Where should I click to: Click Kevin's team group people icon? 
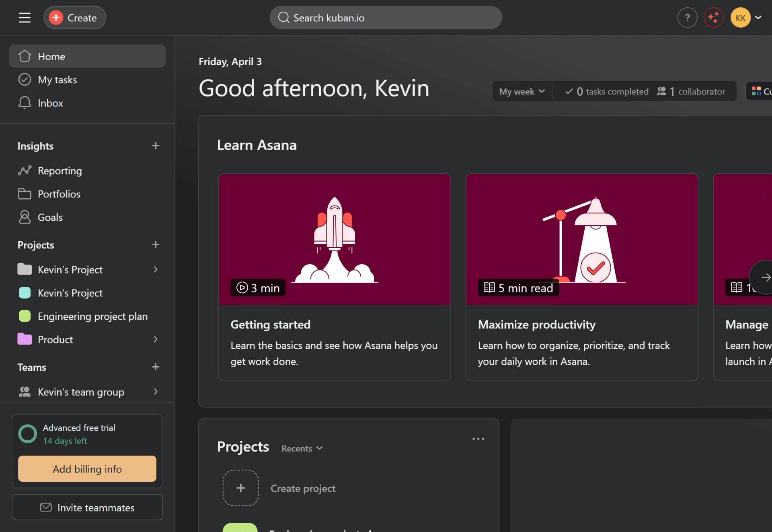[25, 392]
